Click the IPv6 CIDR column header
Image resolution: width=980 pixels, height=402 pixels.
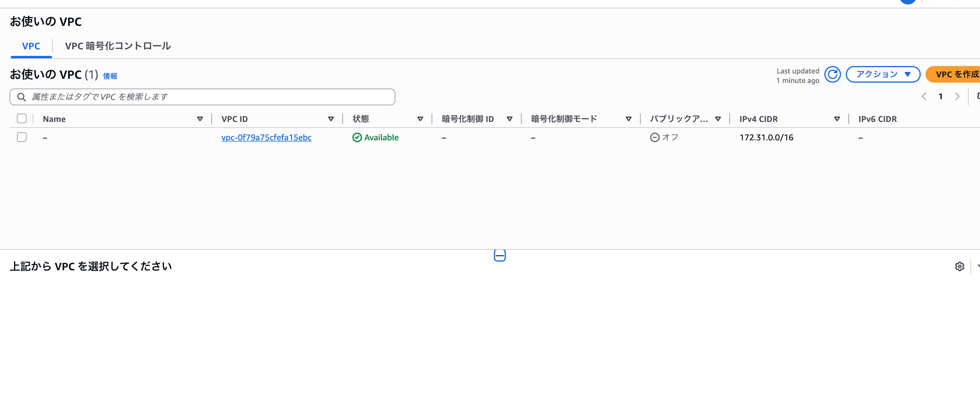point(877,119)
